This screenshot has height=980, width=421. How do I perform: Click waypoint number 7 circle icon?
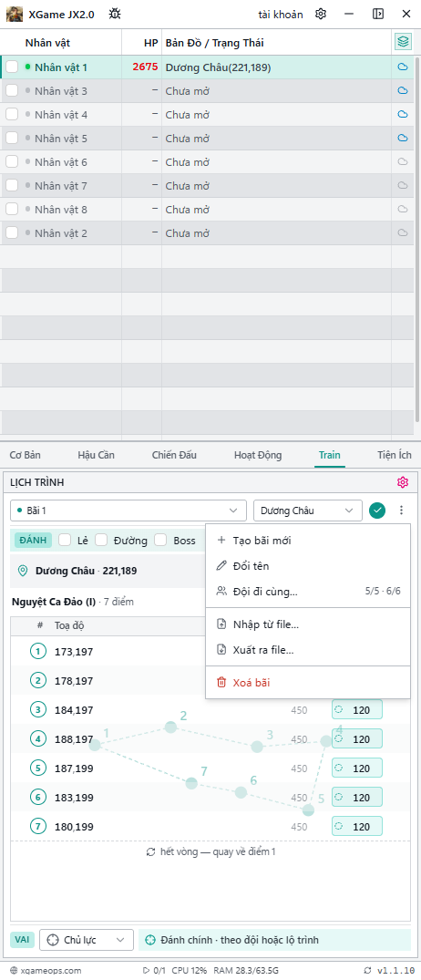tap(38, 827)
